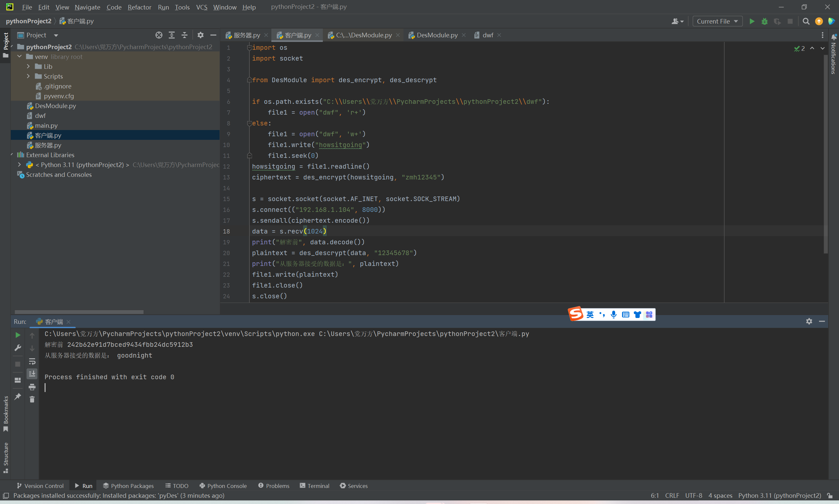The image size is (839, 504).
Task: Toggle soft-wrap in Run console
Action: (x=32, y=361)
